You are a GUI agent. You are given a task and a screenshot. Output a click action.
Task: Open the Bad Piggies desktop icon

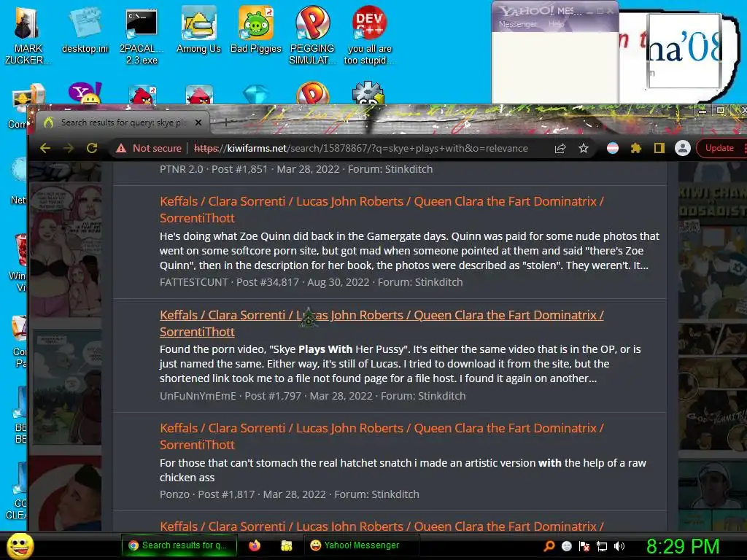pos(256,30)
